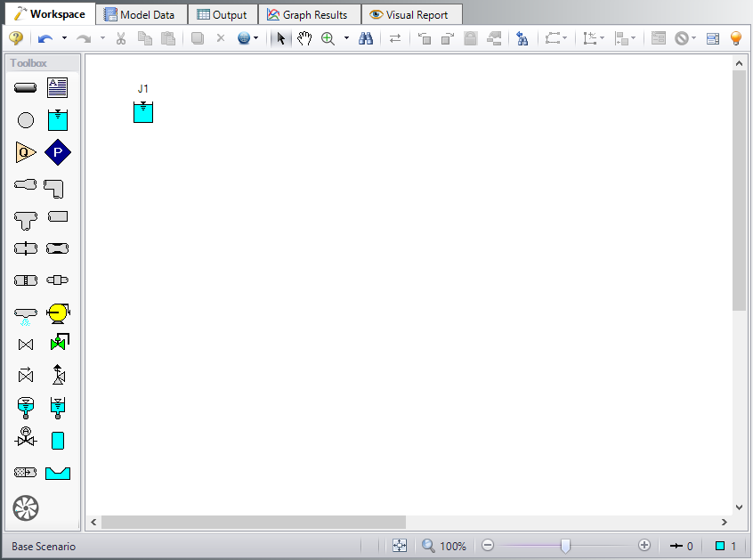Activate the Pan hand tool
The image size is (753, 560).
pyautogui.click(x=304, y=38)
